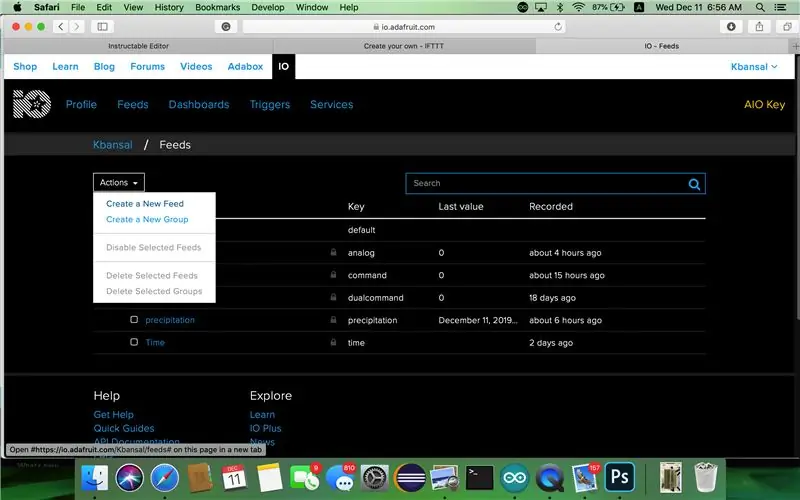Screen dimensions: 800x500
Task: Go to the Profile page
Action: point(81,104)
